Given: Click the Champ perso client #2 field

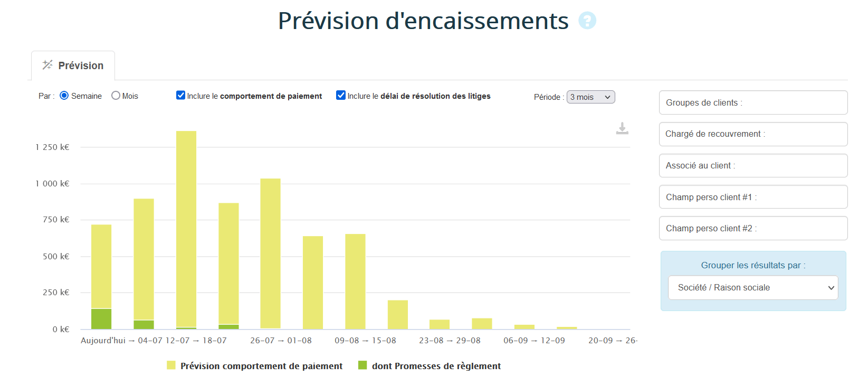Looking at the screenshot, I should tap(752, 228).
